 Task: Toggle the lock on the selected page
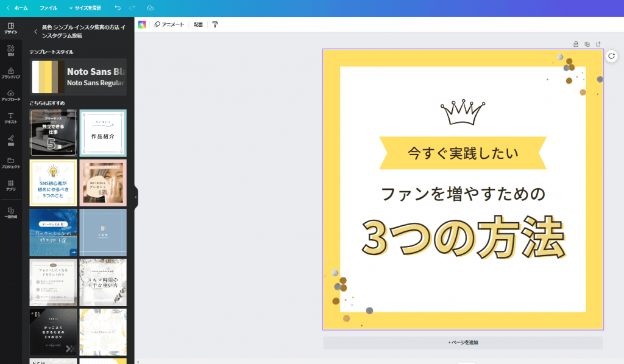point(575,44)
